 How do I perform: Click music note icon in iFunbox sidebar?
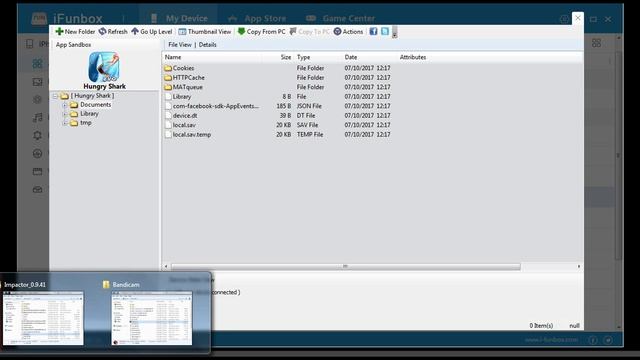(x=37, y=118)
